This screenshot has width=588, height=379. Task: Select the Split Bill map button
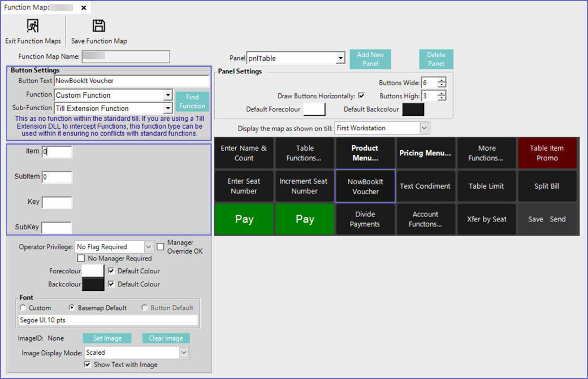coord(547,186)
